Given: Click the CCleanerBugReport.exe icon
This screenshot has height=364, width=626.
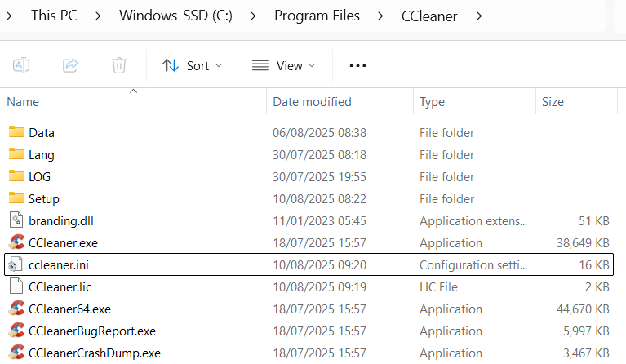Looking at the screenshot, I should coord(16,331).
